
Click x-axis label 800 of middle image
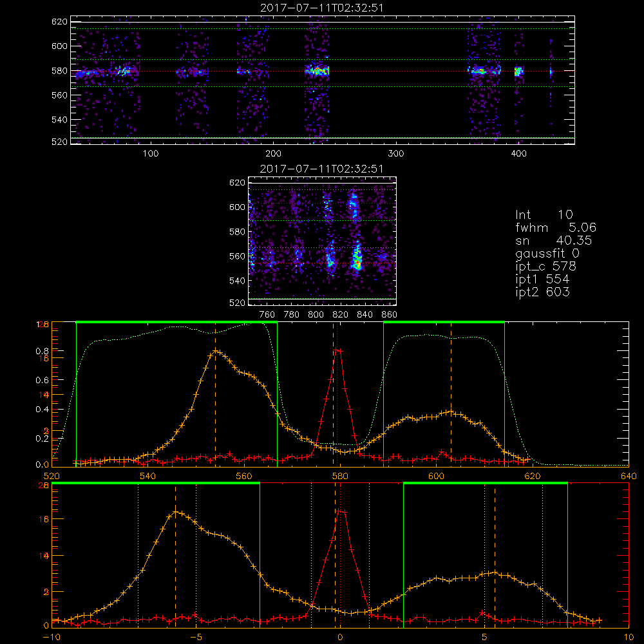click(316, 315)
